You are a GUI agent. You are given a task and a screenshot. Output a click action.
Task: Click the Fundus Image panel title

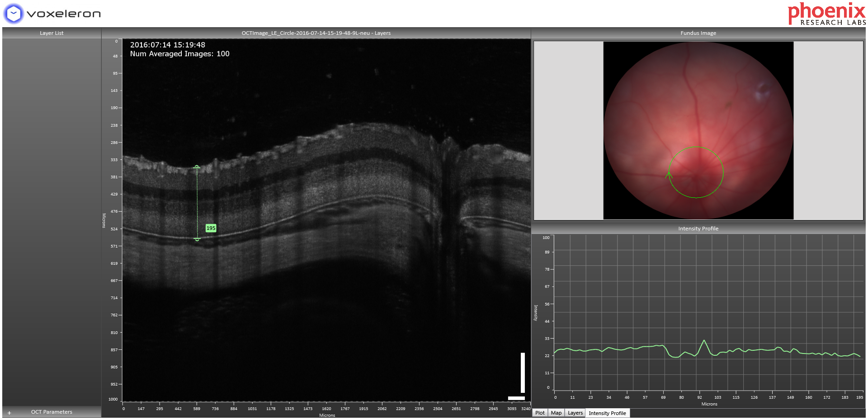tap(698, 33)
